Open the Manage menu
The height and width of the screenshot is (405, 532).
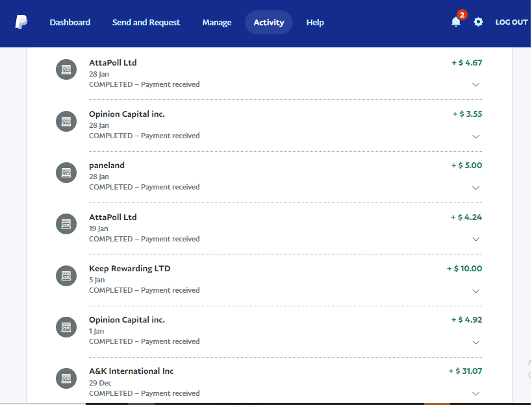click(x=217, y=22)
